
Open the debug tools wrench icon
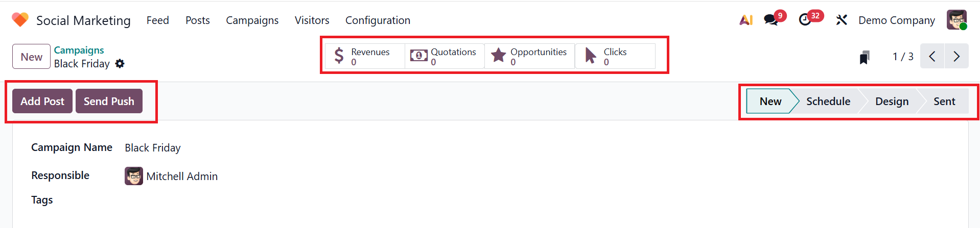pos(841,20)
